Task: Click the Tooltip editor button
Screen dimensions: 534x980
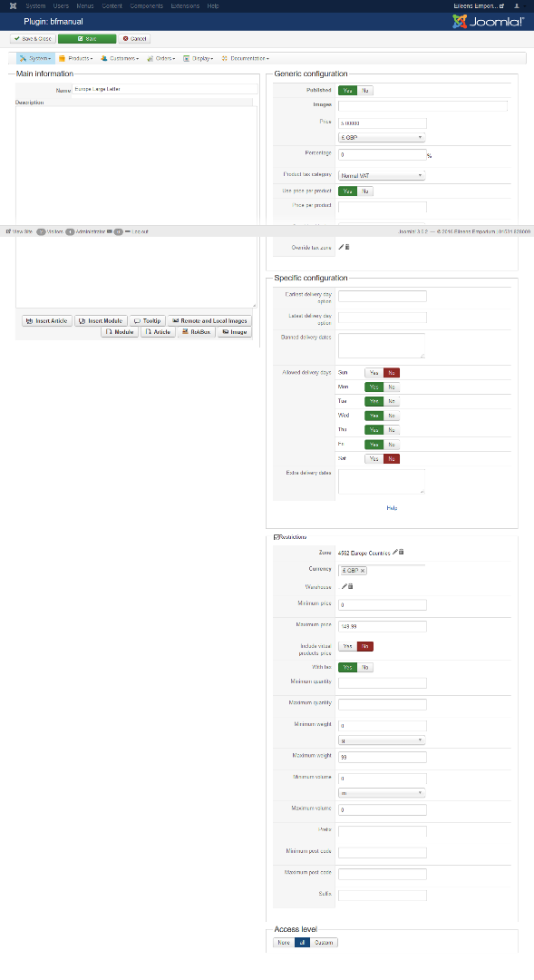Action: click(148, 320)
